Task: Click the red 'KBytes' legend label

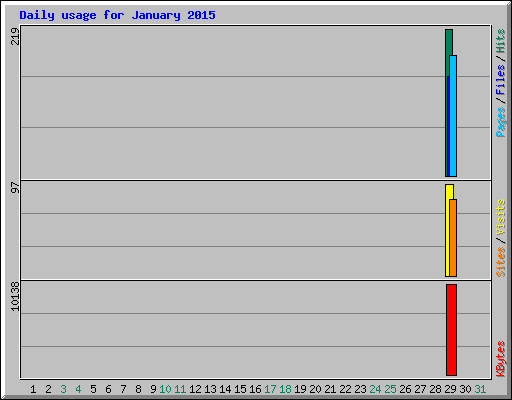Action: pyautogui.click(x=500, y=359)
